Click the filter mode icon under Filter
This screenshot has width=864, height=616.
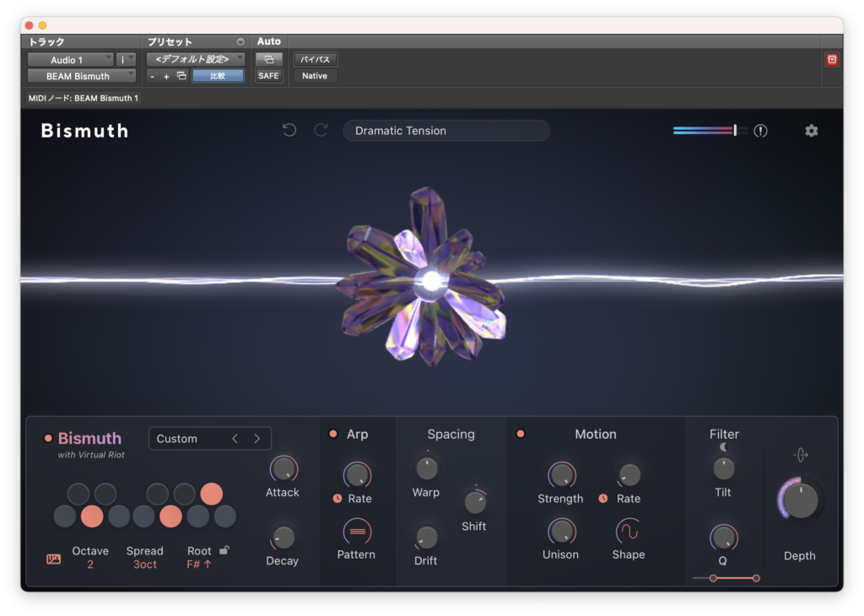723,447
